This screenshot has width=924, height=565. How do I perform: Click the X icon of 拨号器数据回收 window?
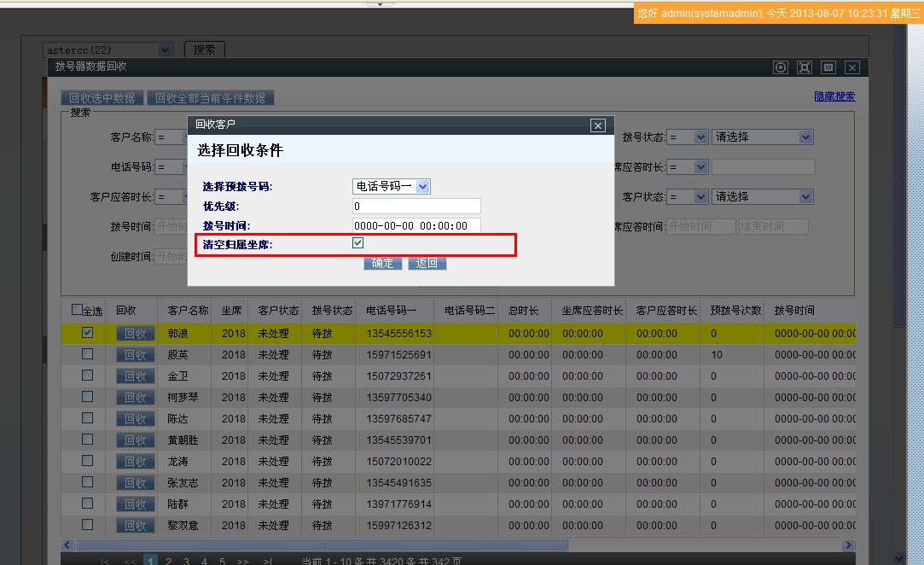(851, 67)
